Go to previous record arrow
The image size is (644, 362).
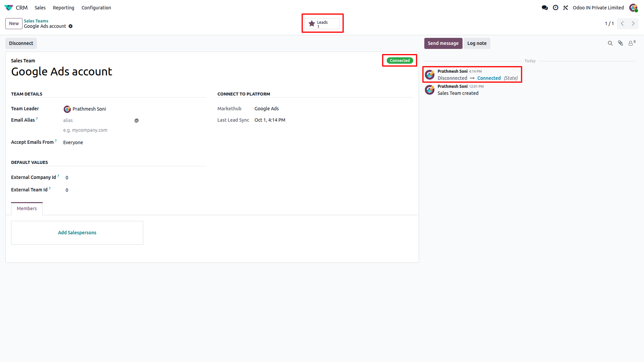pyautogui.click(x=622, y=23)
